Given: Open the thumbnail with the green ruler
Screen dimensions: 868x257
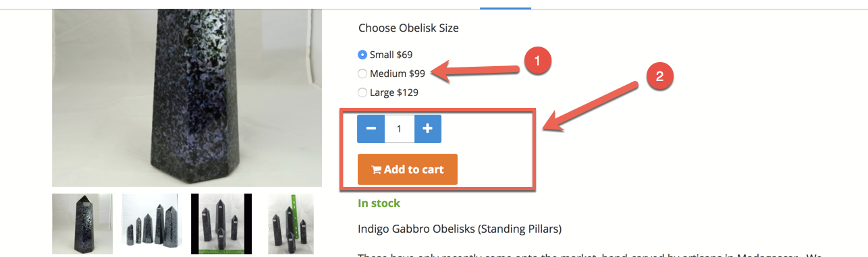Looking at the screenshot, I should pyautogui.click(x=291, y=224).
